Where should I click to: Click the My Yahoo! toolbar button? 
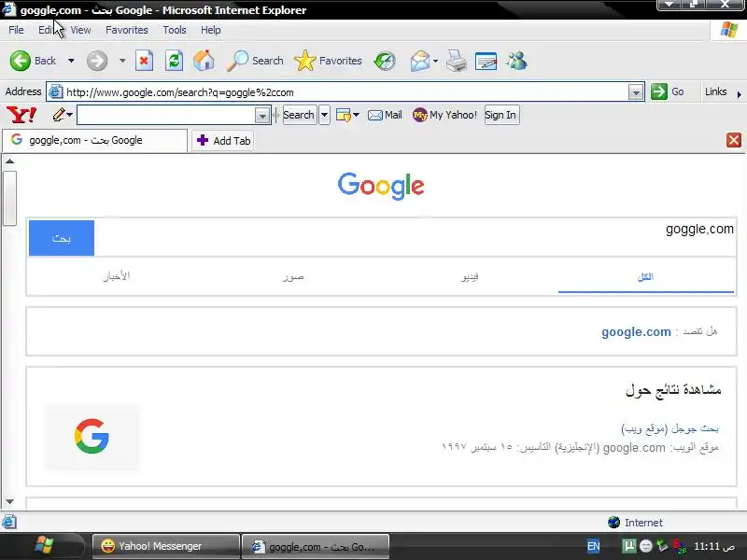tap(444, 115)
